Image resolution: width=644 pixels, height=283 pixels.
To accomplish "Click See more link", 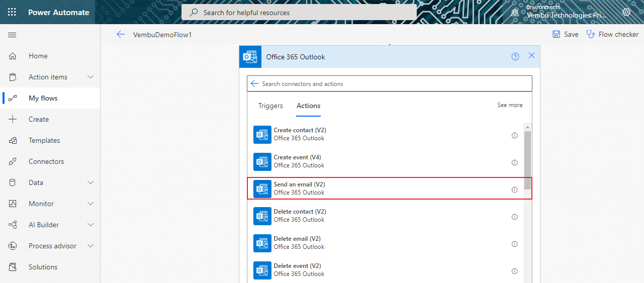I will pos(510,105).
